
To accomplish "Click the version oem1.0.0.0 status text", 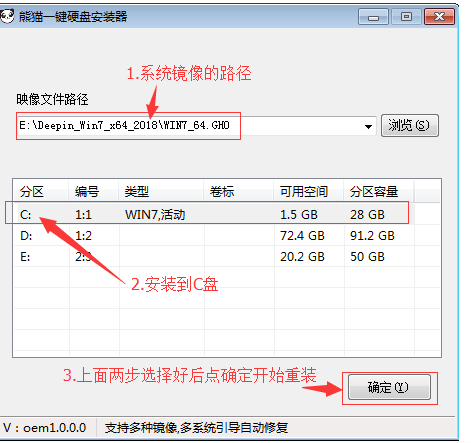I will click(45, 428).
